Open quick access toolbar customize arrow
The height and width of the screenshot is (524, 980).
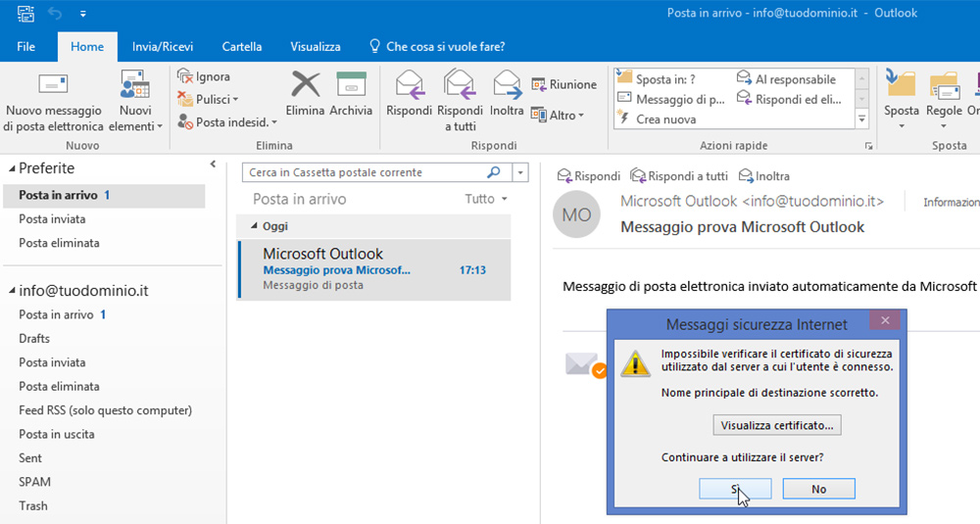click(83, 13)
